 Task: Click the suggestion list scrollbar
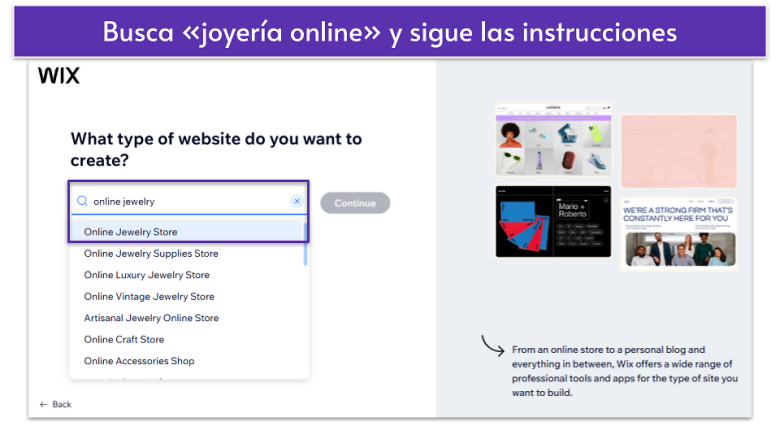(305, 244)
